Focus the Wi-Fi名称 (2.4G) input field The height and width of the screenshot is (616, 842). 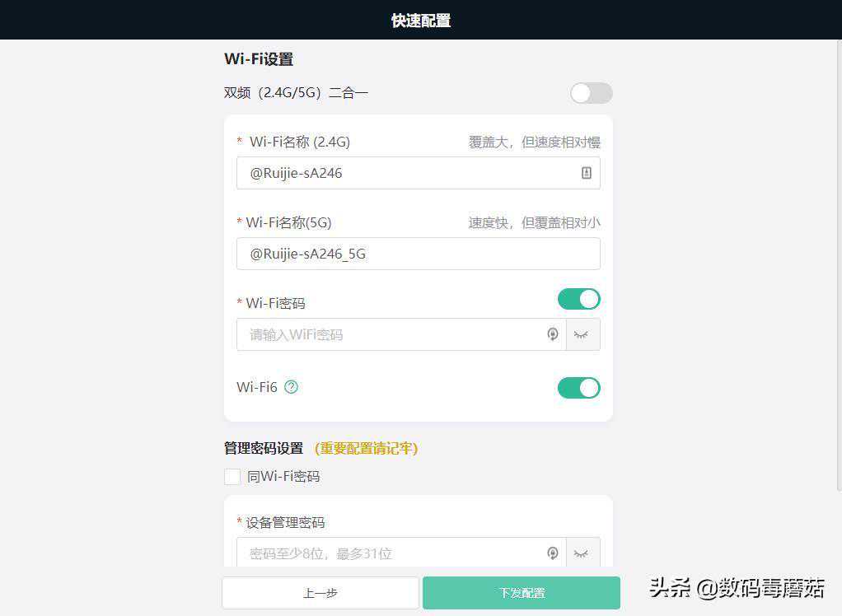[x=419, y=173]
